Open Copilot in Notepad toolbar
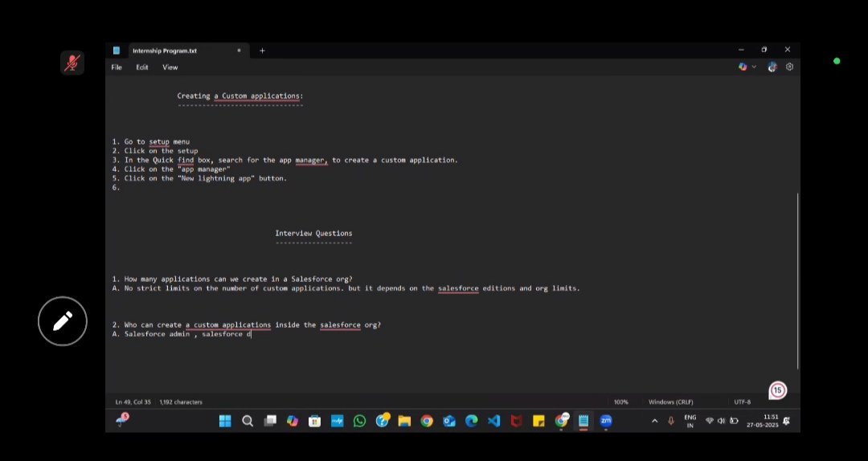 click(x=743, y=67)
